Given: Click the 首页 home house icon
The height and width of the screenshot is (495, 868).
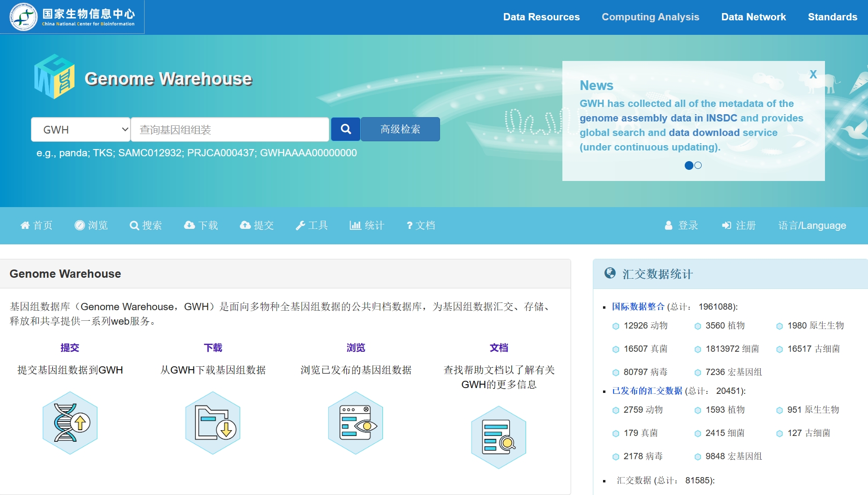Looking at the screenshot, I should click(25, 225).
